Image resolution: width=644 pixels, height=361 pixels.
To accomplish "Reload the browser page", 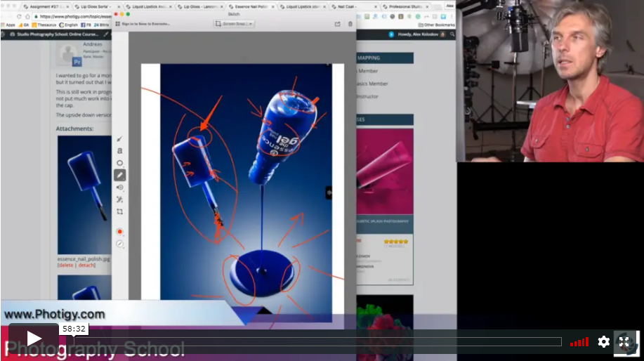I will pos(18,16).
